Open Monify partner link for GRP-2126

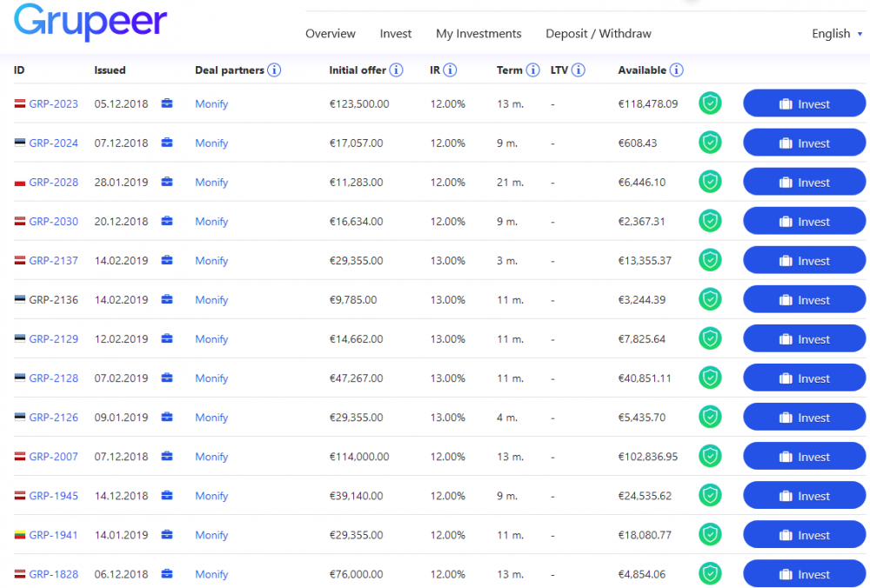click(x=211, y=418)
